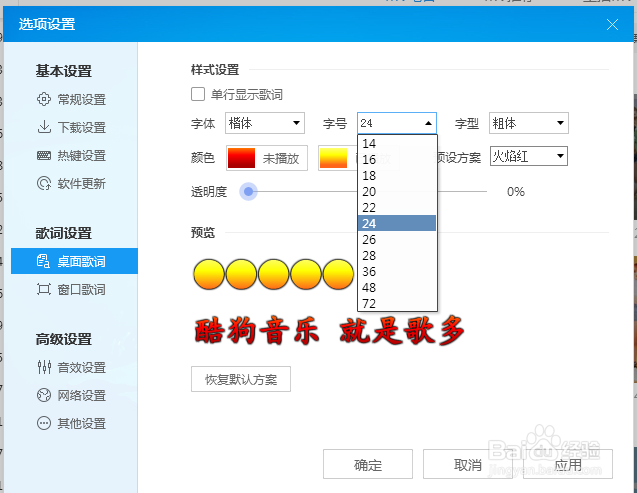Click the red 未播放 color swatch
637x493 pixels.
point(241,158)
